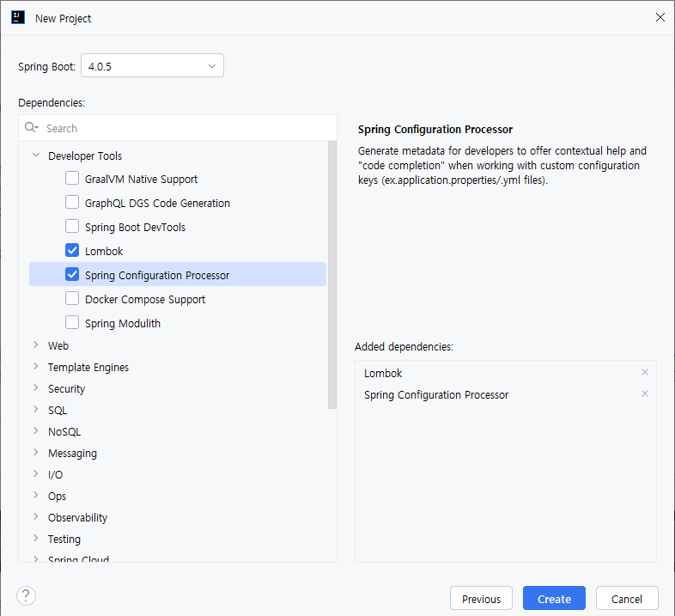The width and height of the screenshot is (675, 616).
Task: Close the New Project dialog
Action: [x=660, y=17]
